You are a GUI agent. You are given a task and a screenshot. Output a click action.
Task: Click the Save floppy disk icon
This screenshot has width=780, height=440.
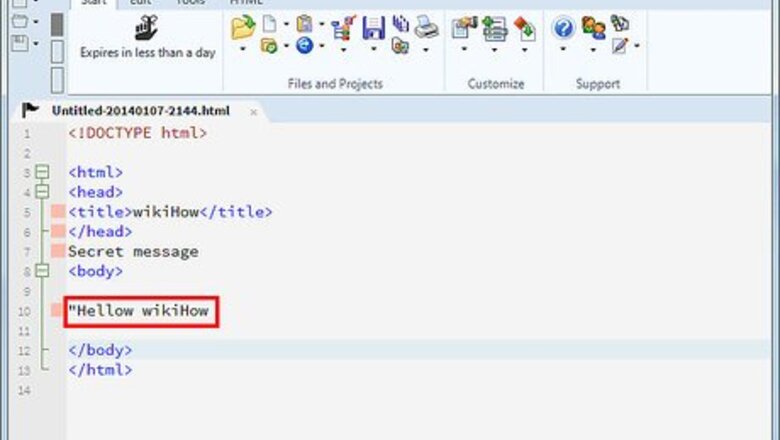coord(373,27)
